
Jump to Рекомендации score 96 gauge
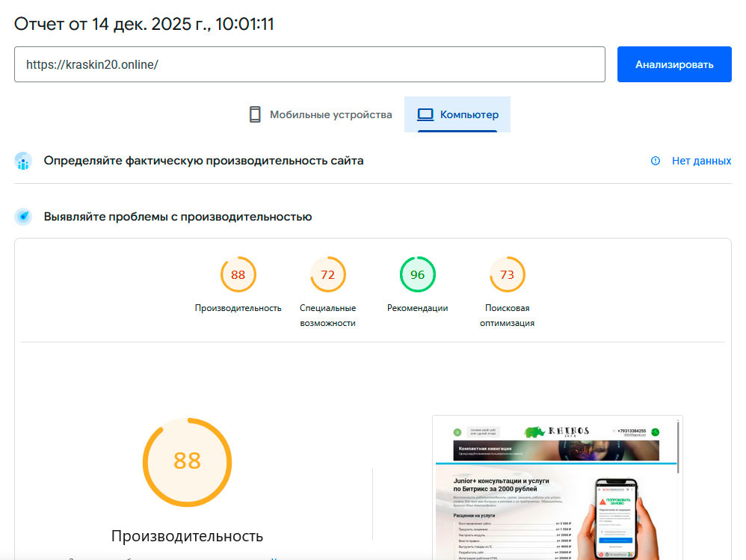click(417, 274)
